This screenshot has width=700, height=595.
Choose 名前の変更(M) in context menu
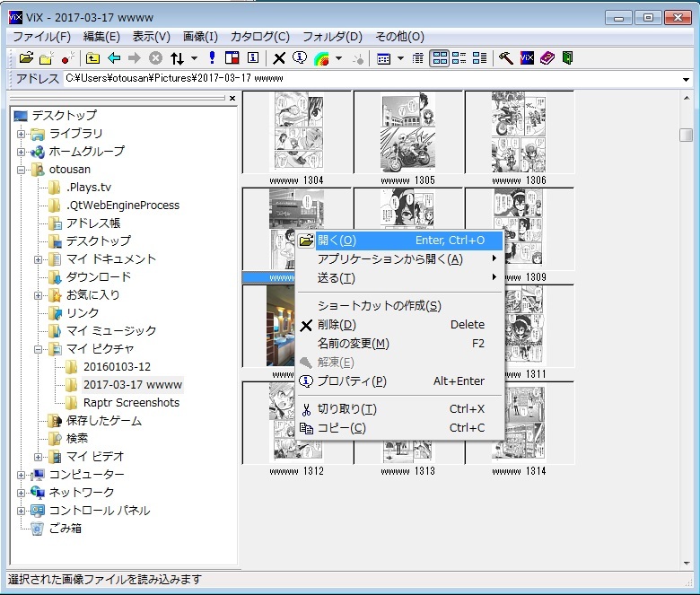click(x=399, y=343)
